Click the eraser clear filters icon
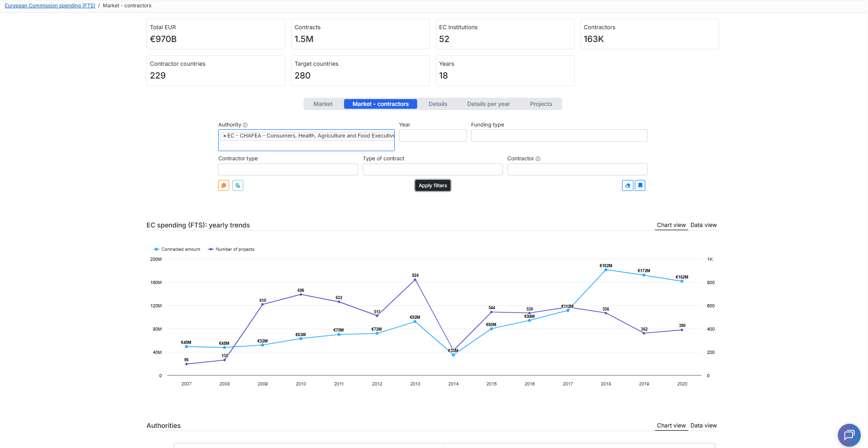Image resolution: width=868 pixels, height=448 pixels. [627, 185]
